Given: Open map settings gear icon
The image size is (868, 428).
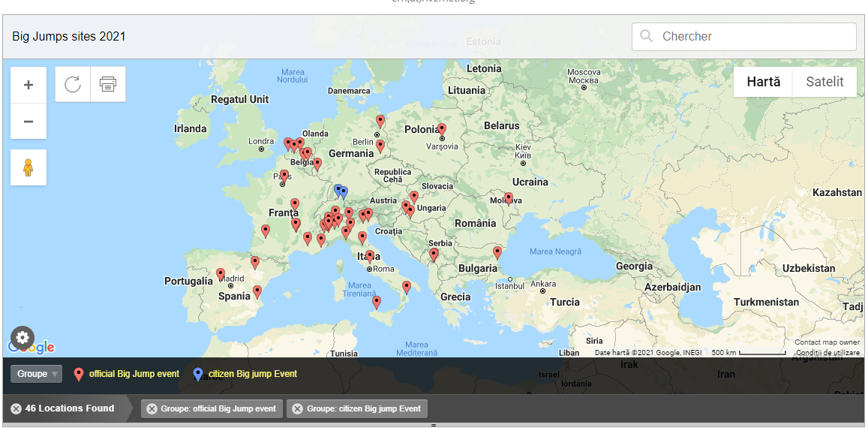Looking at the screenshot, I should [x=23, y=337].
